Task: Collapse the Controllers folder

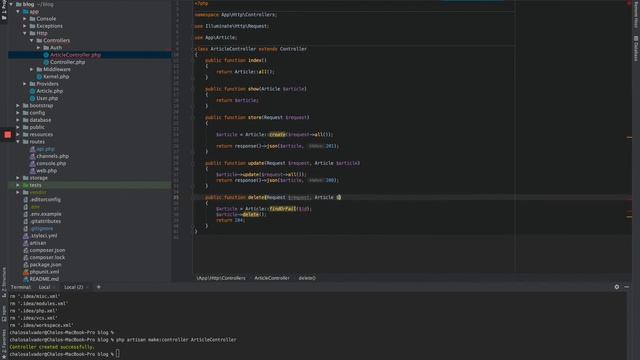Action: (32, 40)
